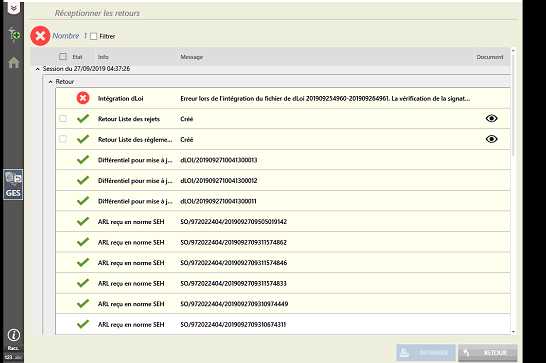Click the green check for dLOI/201909271004130011
Viewport: 546px width, 363px height.
click(x=83, y=201)
